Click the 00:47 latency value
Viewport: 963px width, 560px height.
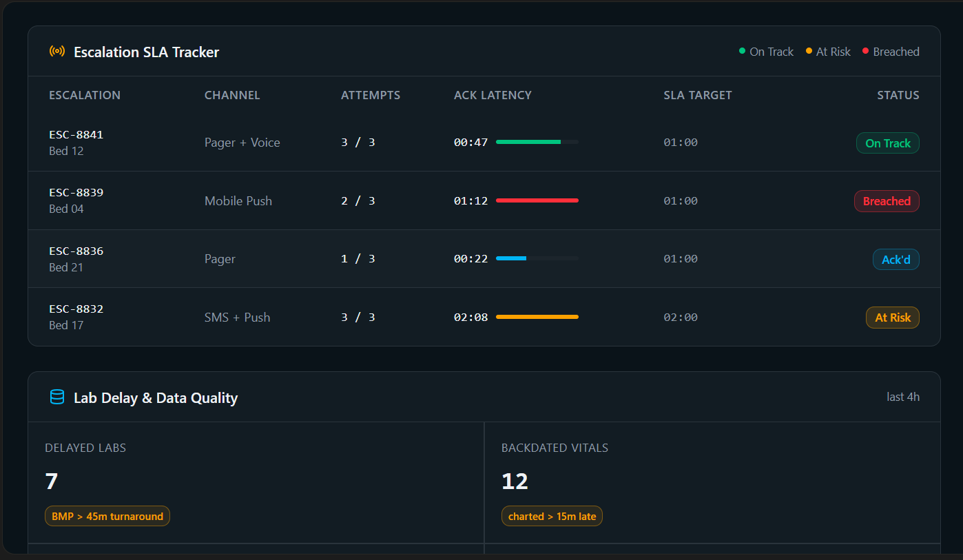[470, 143]
